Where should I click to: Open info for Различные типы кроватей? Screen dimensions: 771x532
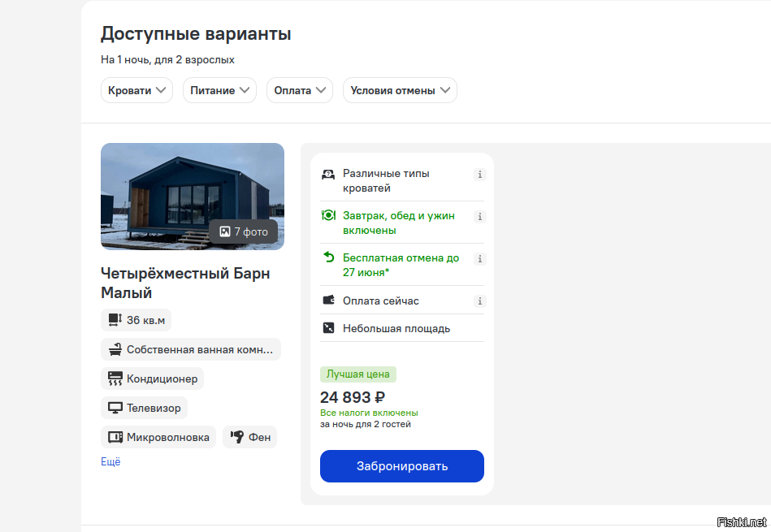point(480,175)
